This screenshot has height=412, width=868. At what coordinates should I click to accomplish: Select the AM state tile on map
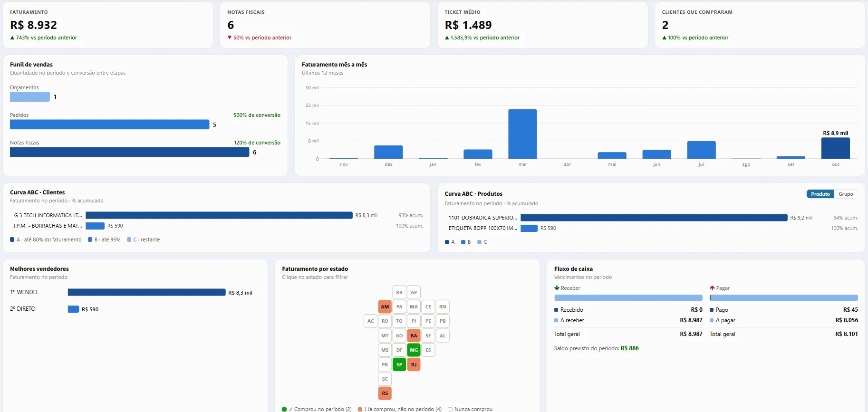385,307
